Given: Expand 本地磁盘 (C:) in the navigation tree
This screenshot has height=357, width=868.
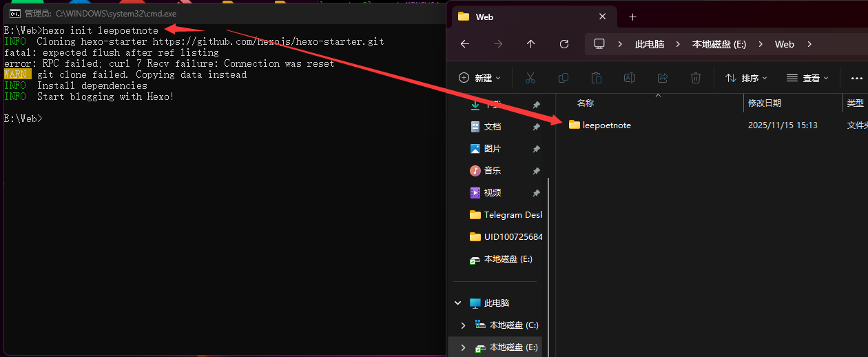Looking at the screenshot, I should [463, 325].
